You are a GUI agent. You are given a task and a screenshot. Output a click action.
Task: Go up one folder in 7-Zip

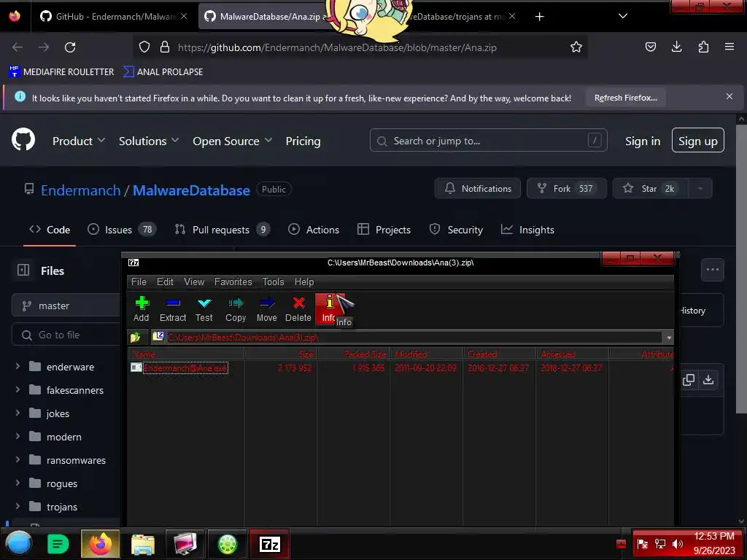coord(135,337)
